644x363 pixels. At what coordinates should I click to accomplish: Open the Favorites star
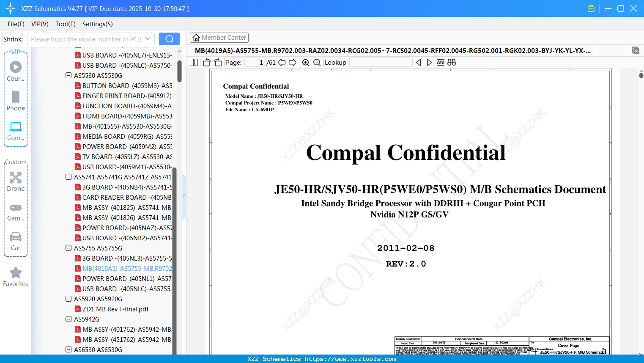[16, 277]
